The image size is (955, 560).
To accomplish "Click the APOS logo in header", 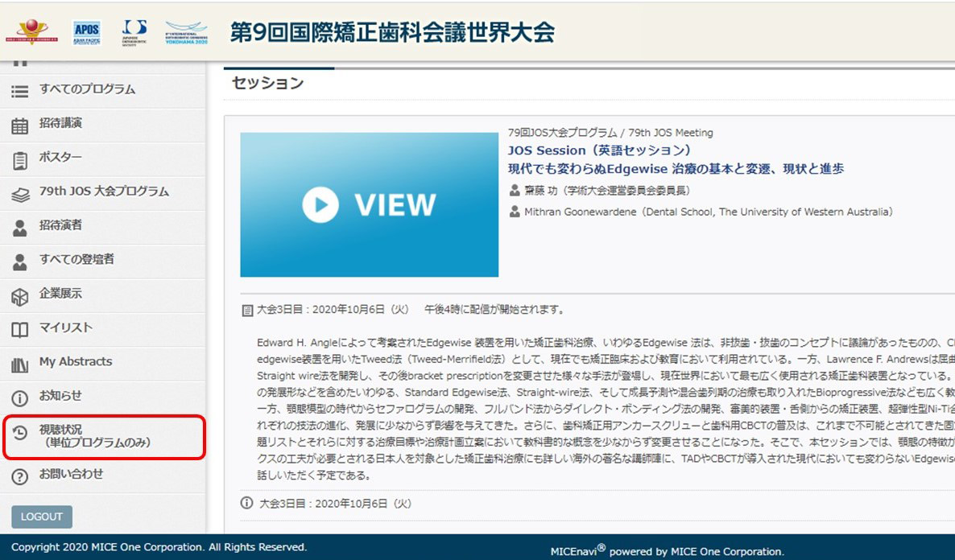I will pos(86,32).
